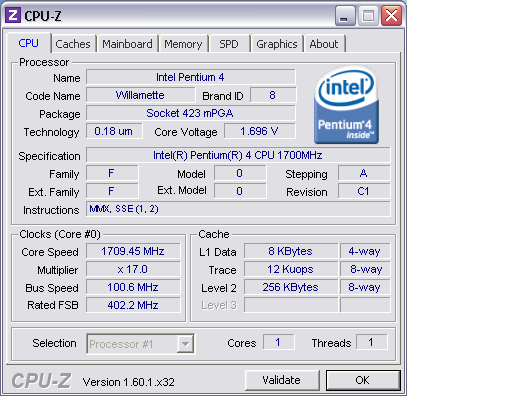Show the About tab
Viewport: 512px width, 396px height.
pyautogui.click(x=324, y=44)
